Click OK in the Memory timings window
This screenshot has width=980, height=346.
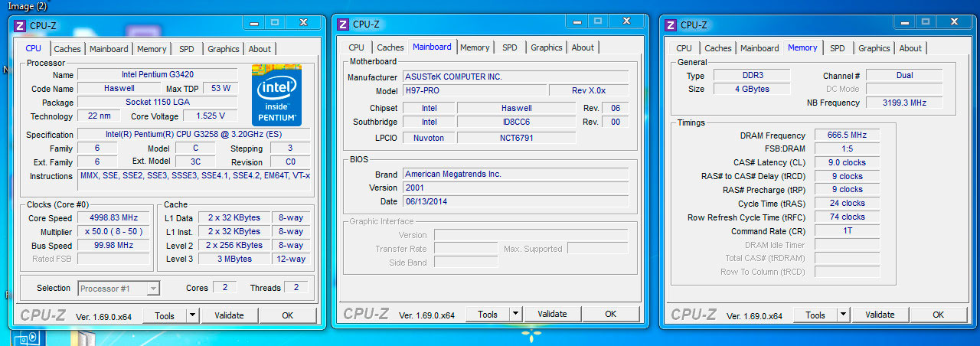coord(938,315)
